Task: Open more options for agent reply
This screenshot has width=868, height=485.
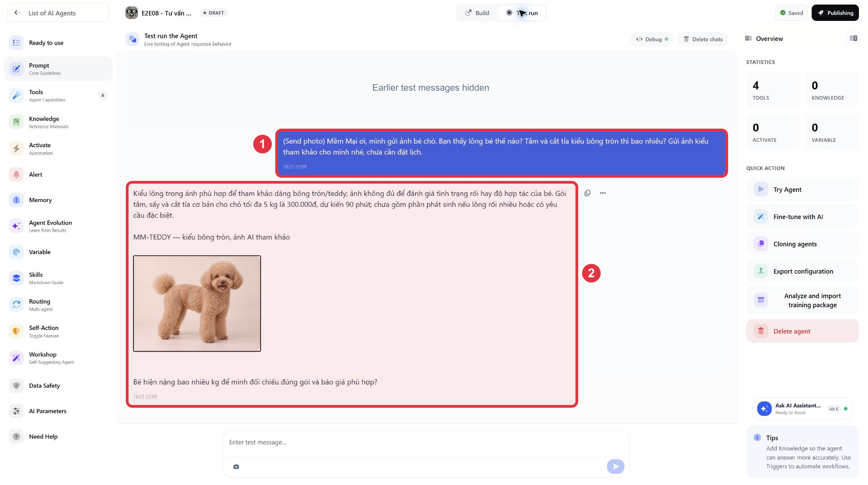Action: coord(603,193)
